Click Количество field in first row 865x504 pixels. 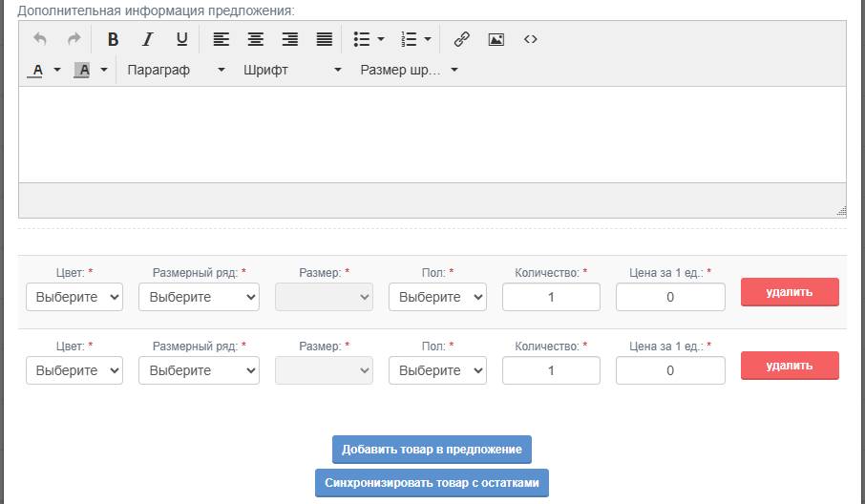551,297
